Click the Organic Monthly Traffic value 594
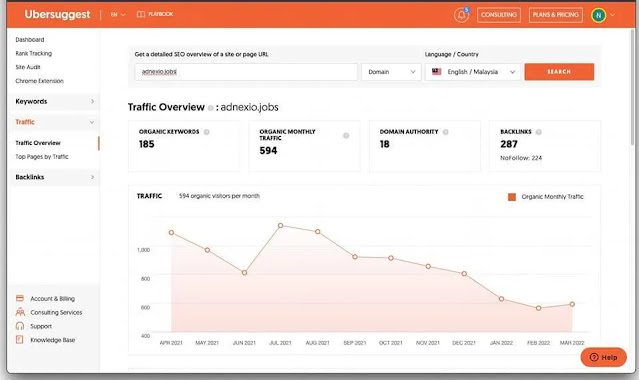This screenshot has height=380, width=639. [268, 150]
